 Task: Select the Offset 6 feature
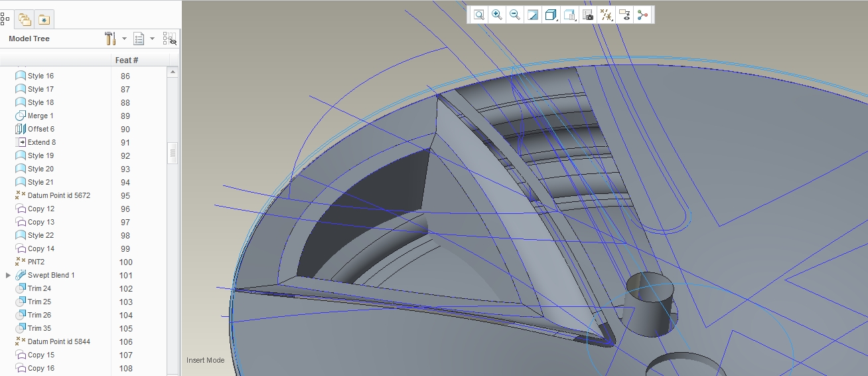(41, 129)
